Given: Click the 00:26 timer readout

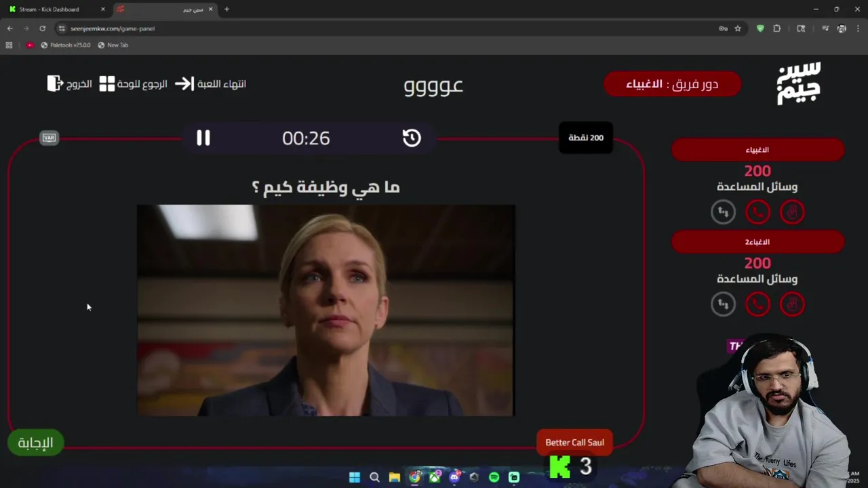Looking at the screenshot, I should coord(306,138).
